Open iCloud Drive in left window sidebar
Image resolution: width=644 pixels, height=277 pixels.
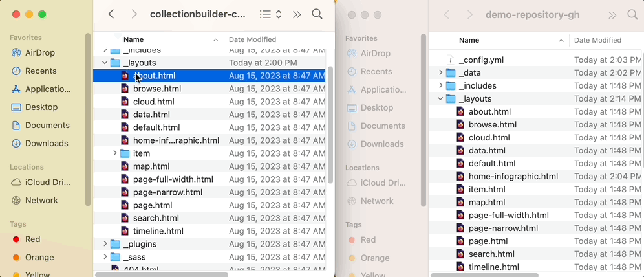pyautogui.click(x=47, y=182)
